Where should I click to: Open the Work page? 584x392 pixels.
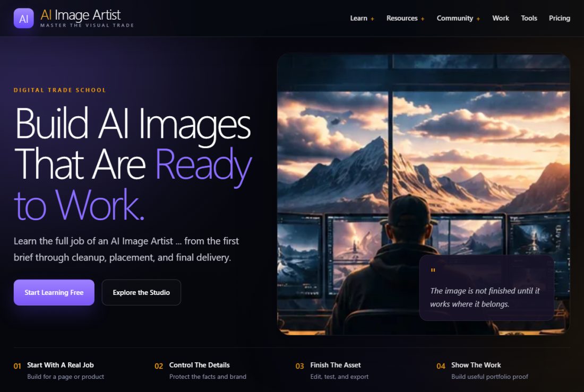pyautogui.click(x=501, y=18)
